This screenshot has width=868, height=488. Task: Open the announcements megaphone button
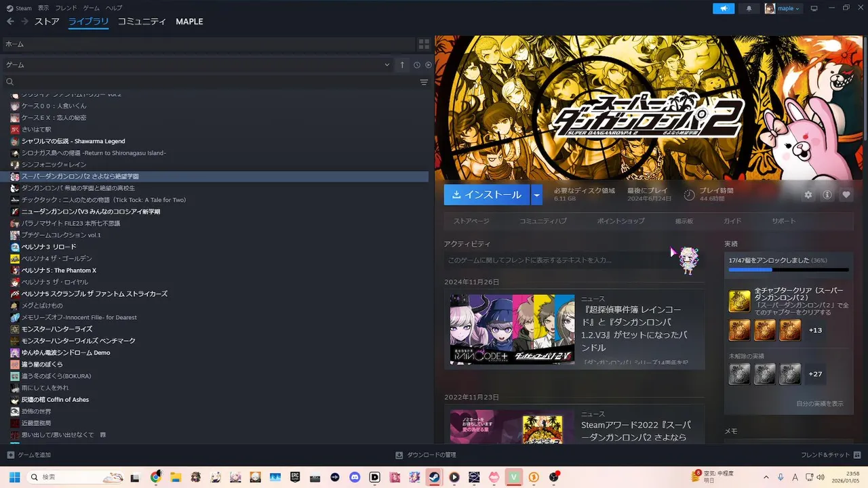coord(724,8)
